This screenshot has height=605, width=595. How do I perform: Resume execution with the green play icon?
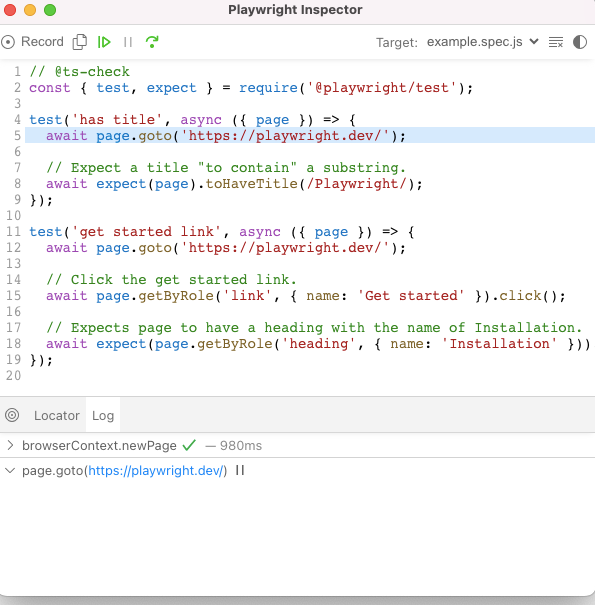[104, 42]
